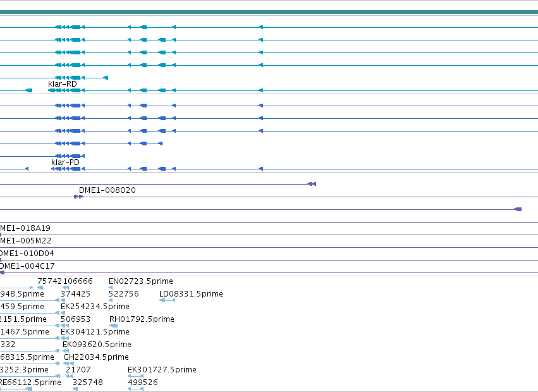538x392 pixels.
Task: Select the 325748 EST label
Action: [x=88, y=383]
